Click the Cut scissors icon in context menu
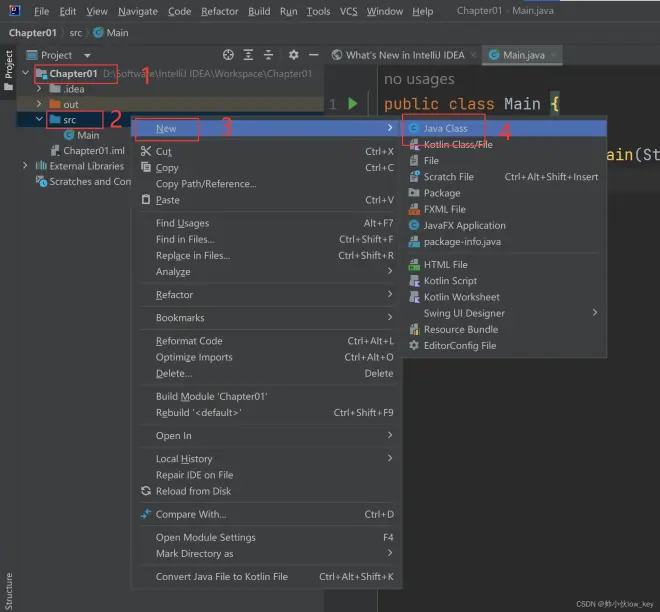 tap(146, 151)
